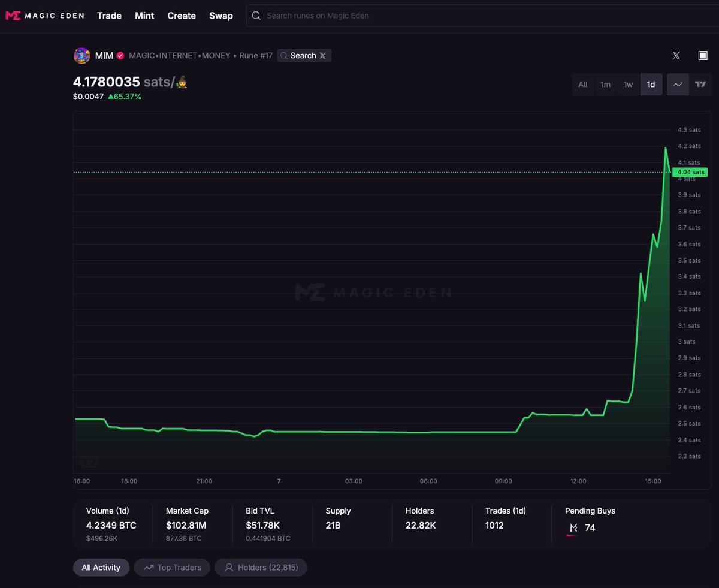Select the All timeframe
Screen dimensions: 719x588
[582, 85]
